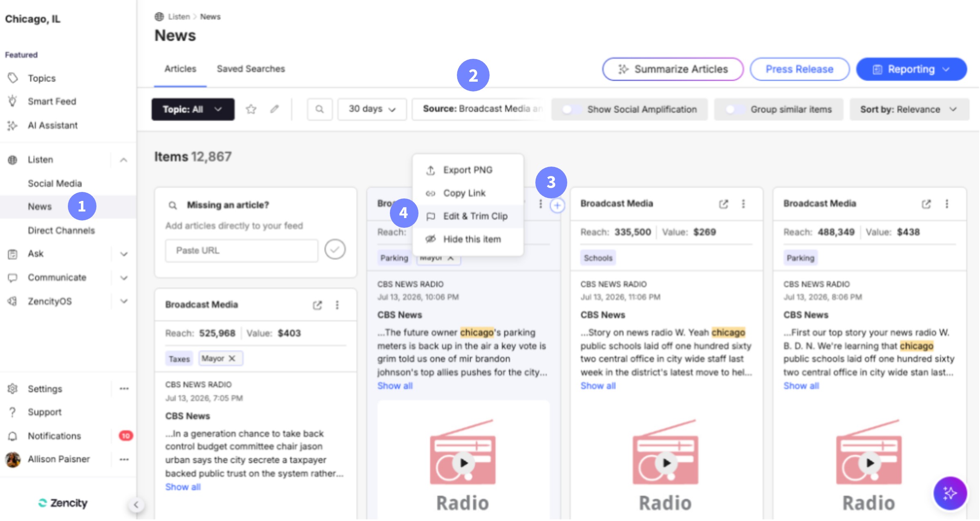Click the Summarize Articles button

(673, 69)
